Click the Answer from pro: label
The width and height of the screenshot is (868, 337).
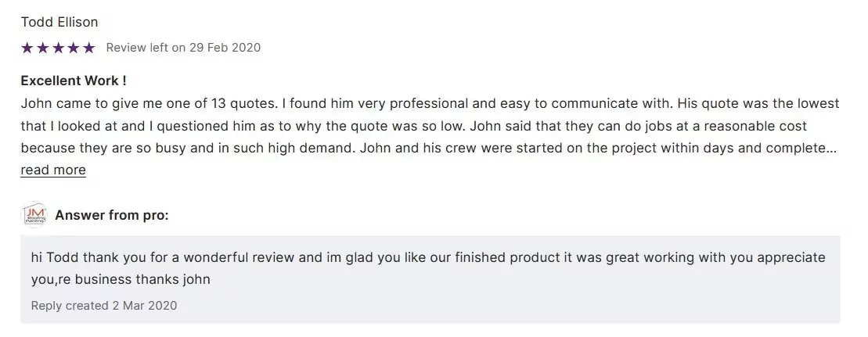tap(112, 215)
